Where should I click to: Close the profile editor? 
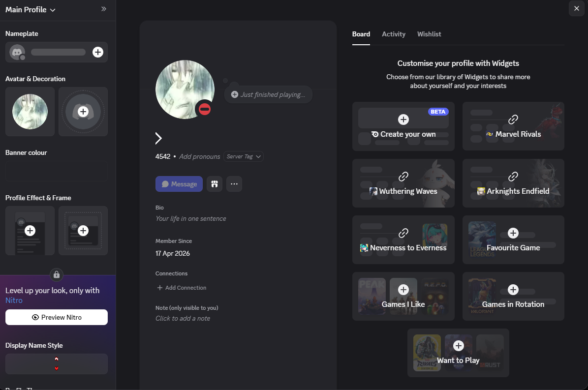pyautogui.click(x=576, y=8)
